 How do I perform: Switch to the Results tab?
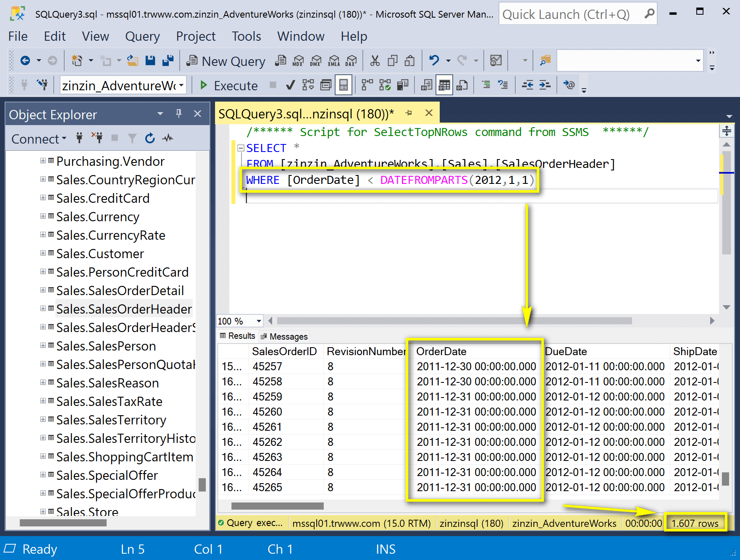click(238, 336)
